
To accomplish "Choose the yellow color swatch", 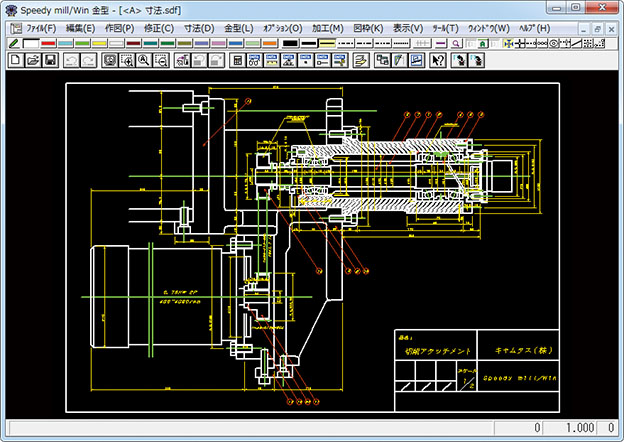I will (x=99, y=43).
